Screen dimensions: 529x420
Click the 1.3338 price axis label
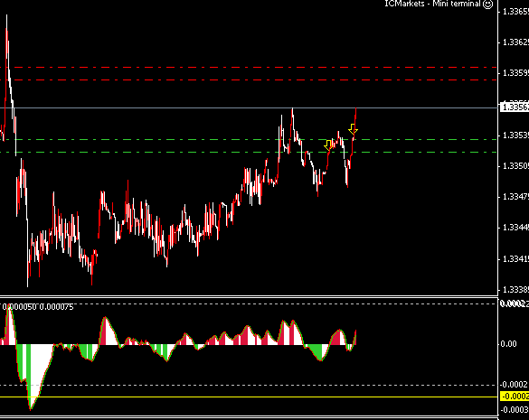(x=515, y=290)
